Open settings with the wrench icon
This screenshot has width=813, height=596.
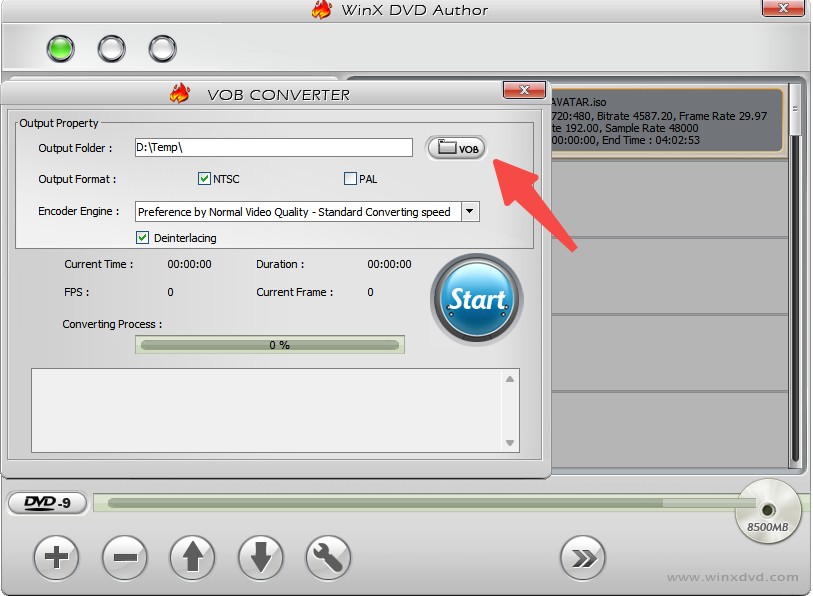pyautogui.click(x=328, y=558)
